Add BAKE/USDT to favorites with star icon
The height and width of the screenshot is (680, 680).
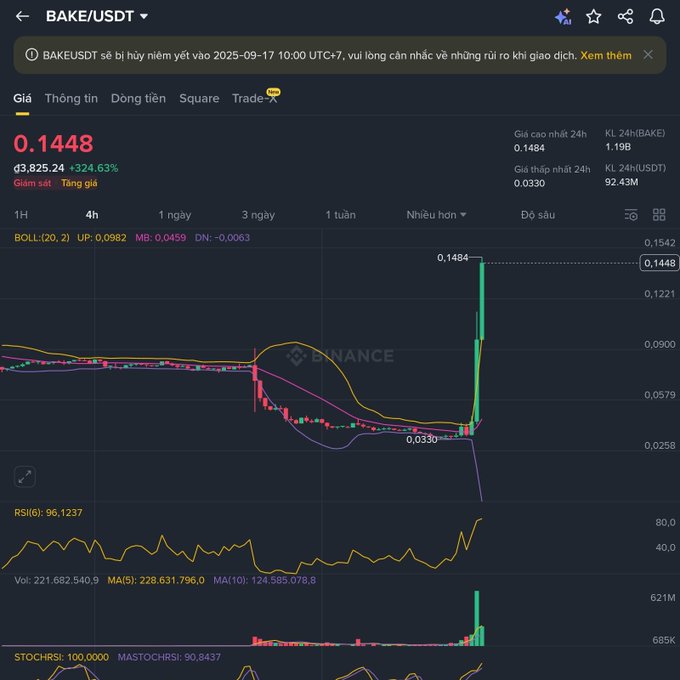[x=593, y=17]
